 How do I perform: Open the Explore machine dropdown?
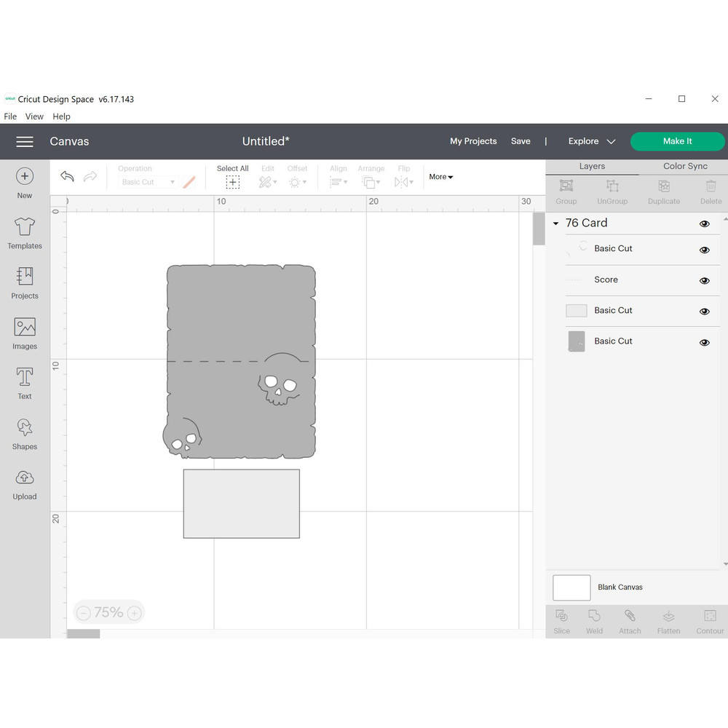point(592,141)
